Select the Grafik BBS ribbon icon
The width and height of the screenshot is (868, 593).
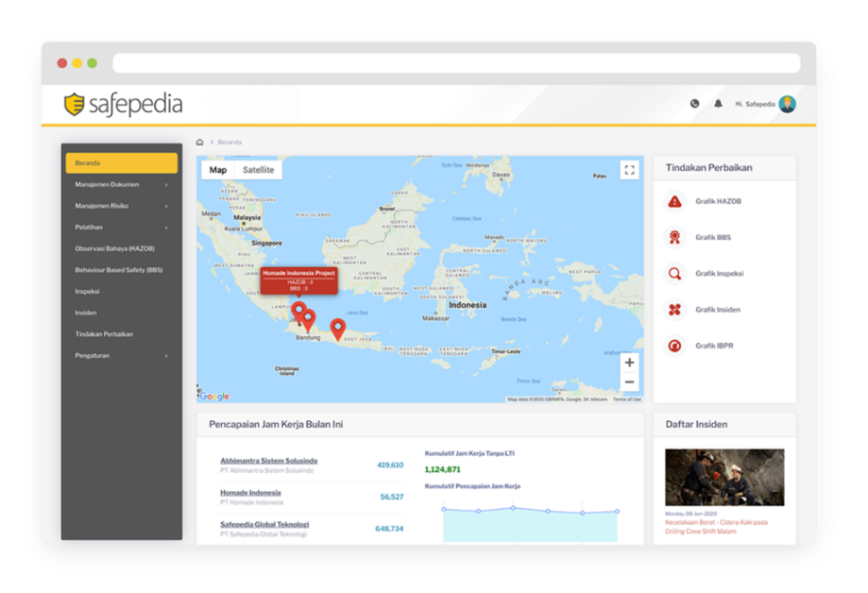click(673, 236)
